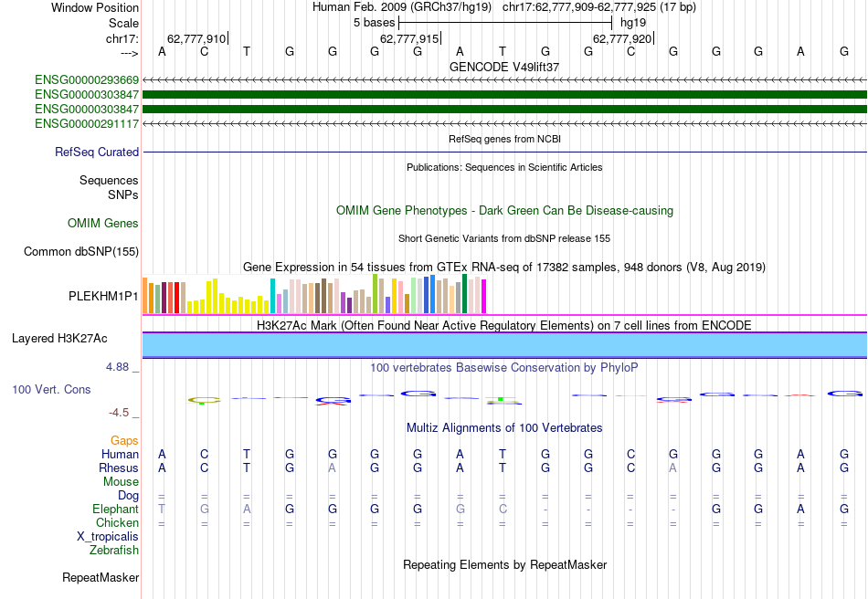
Task: Click the PhyloP 4.88 upper scale value
Action: click(117, 367)
